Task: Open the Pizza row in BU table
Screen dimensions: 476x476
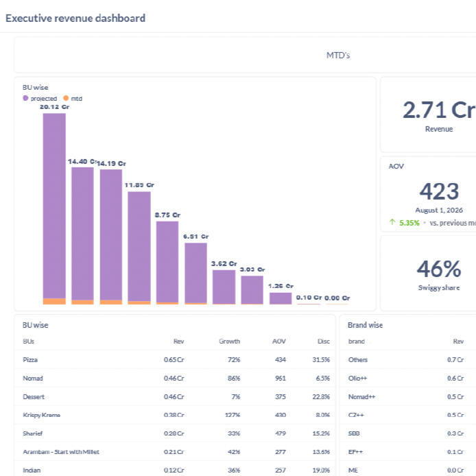Action: click(175, 359)
